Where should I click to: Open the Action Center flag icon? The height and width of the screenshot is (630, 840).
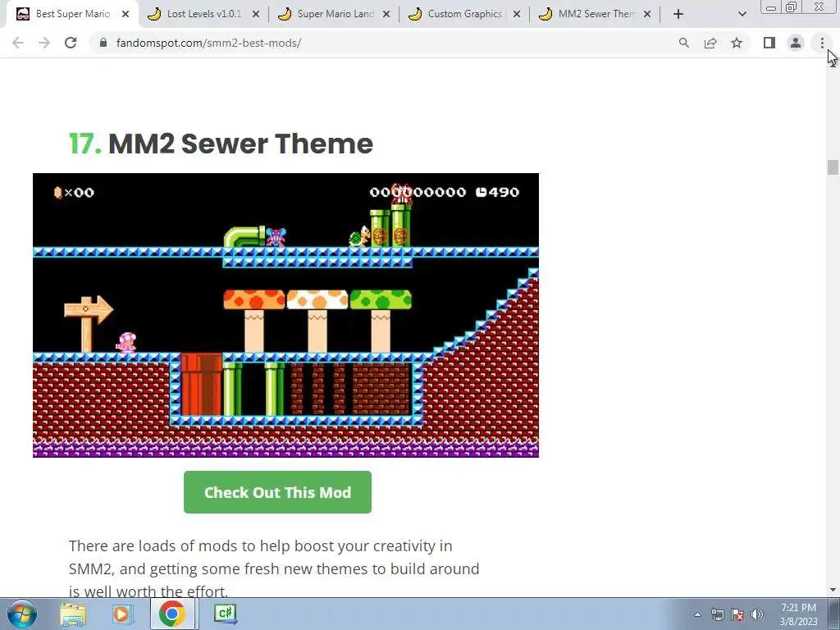(737, 614)
